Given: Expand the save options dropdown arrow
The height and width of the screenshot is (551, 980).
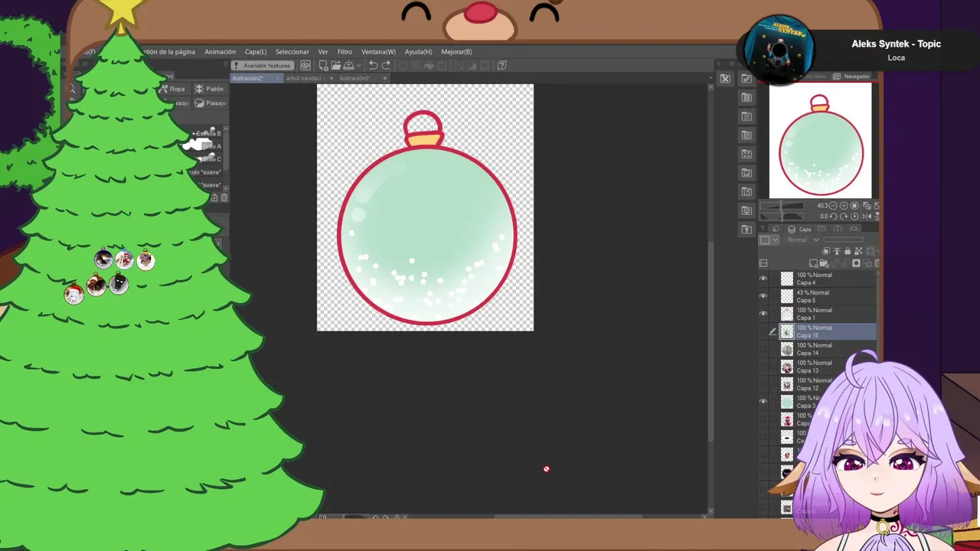Looking at the screenshot, I should [x=358, y=65].
